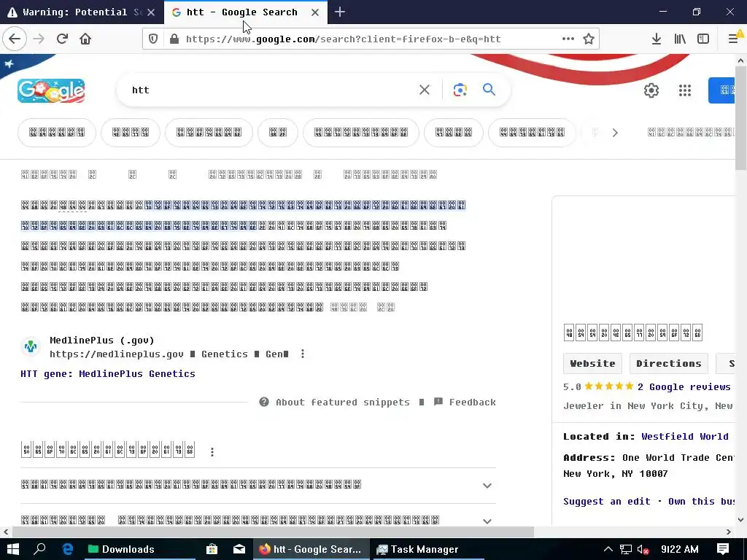This screenshot has height=560, width=747.
Task: Click the muted volume tray icon
Action: [x=643, y=550]
